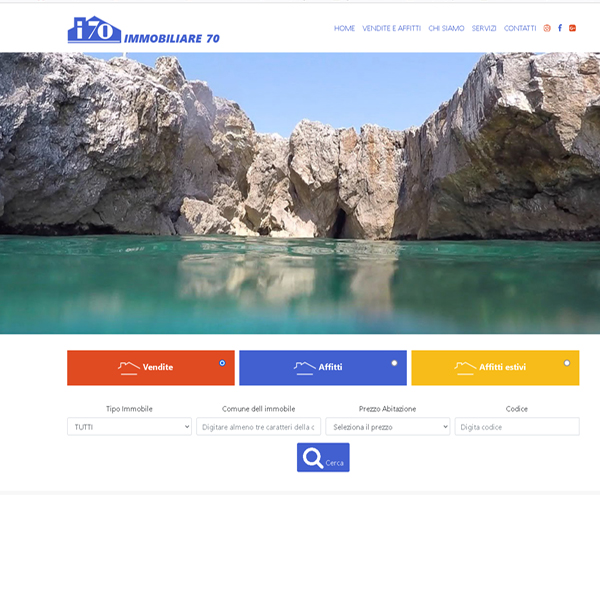This screenshot has width=600, height=600.
Task: Click the Codice input field
Action: click(x=517, y=427)
